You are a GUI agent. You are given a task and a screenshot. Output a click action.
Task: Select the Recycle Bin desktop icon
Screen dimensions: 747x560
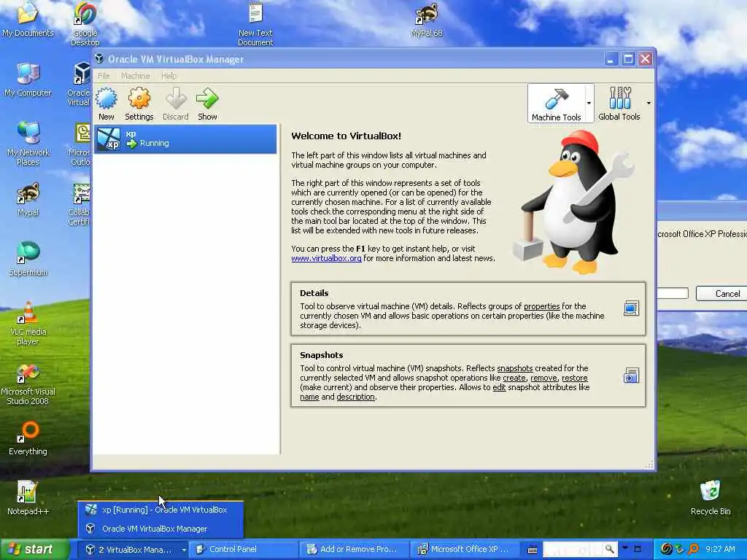click(x=711, y=497)
